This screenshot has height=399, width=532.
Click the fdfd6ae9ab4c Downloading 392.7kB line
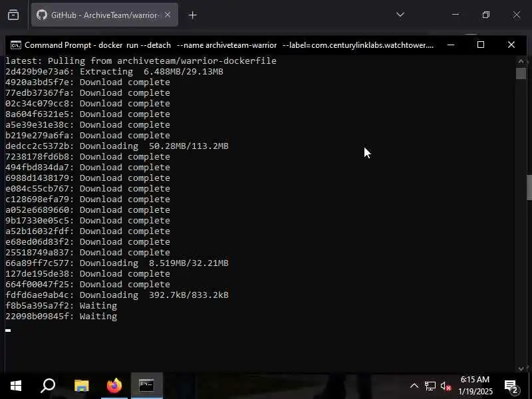pyautogui.click(x=117, y=295)
